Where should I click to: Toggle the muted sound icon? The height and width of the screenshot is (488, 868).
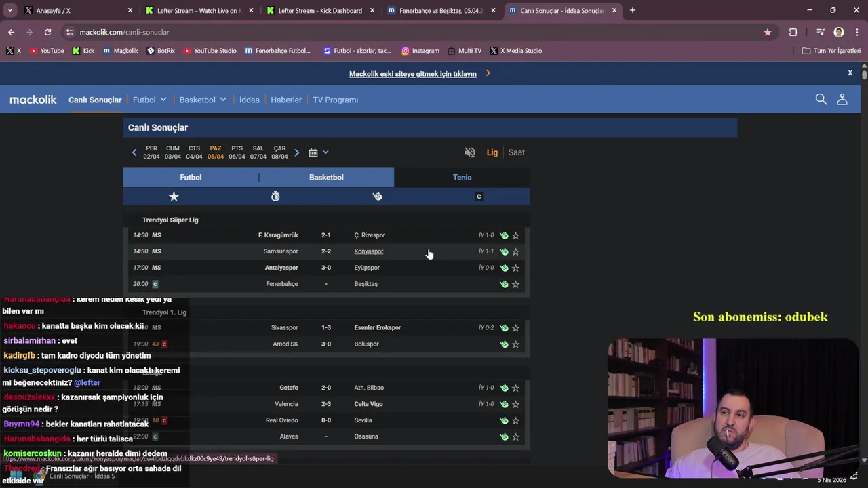point(470,152)
